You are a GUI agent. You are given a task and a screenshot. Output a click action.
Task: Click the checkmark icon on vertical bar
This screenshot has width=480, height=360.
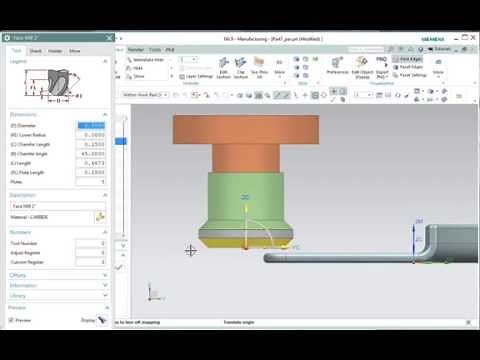(x=119, y=267)
